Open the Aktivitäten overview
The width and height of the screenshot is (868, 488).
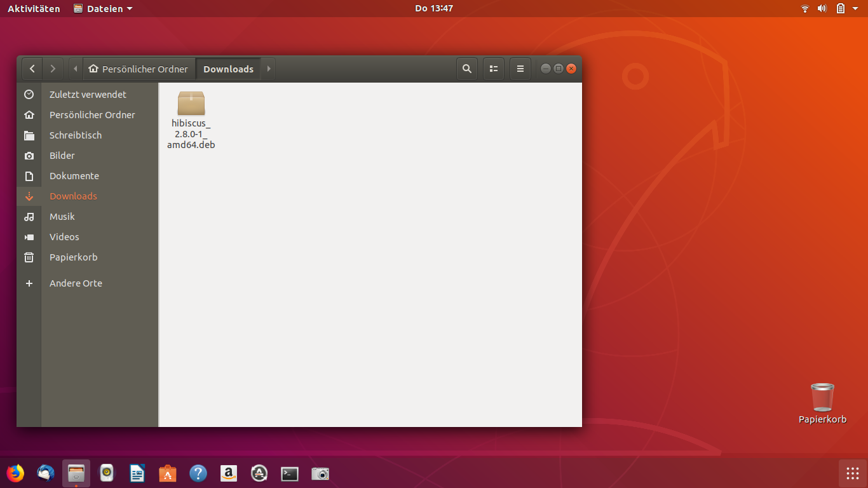(x=34, y=8)
